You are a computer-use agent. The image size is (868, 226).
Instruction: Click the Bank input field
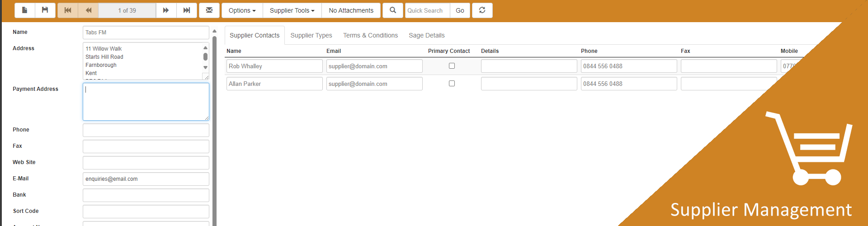point(146,195)
